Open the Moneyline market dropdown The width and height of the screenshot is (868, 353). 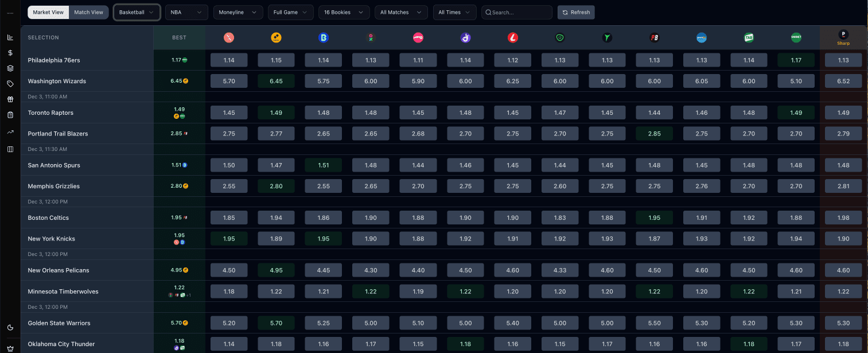pyautogui.click(x=238, y=12)
